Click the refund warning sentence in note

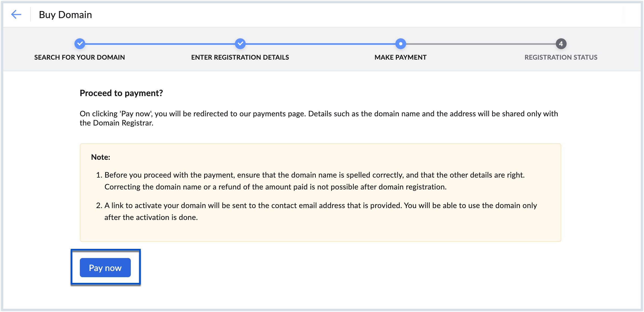tap(275, 187)
